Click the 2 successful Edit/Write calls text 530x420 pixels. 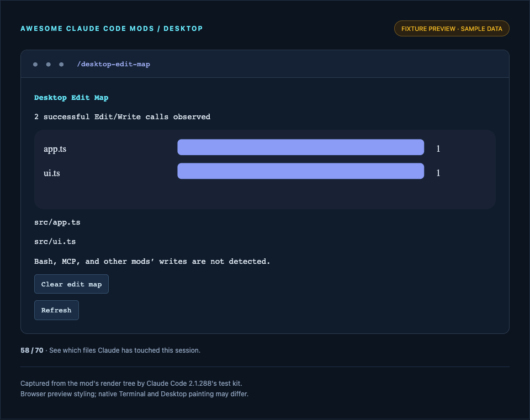[x=123, y=116]
